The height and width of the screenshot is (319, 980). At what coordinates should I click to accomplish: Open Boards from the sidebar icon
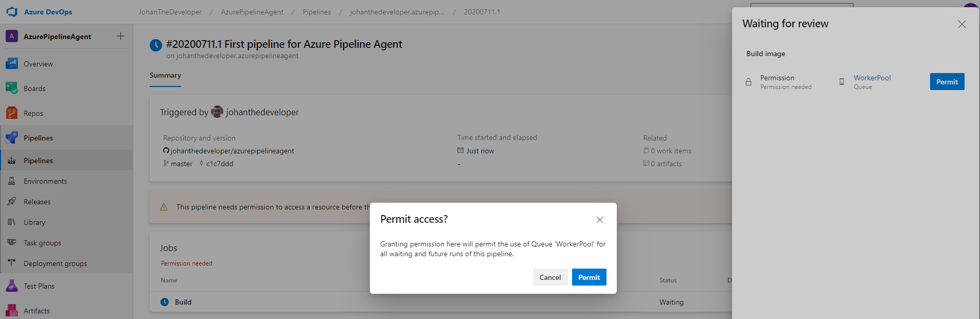[x=12, y=88]
